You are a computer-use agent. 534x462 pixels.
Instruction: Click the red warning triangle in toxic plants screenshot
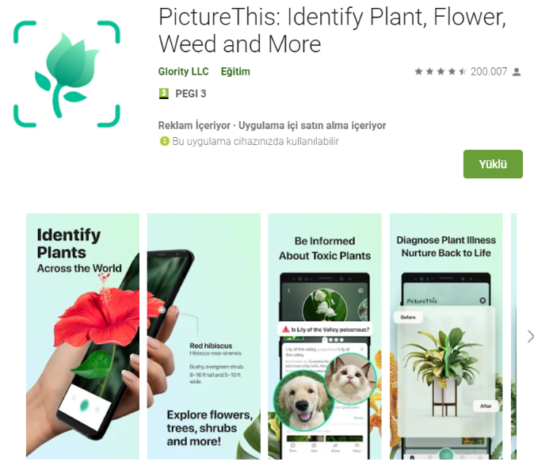(x=285, y=329)
